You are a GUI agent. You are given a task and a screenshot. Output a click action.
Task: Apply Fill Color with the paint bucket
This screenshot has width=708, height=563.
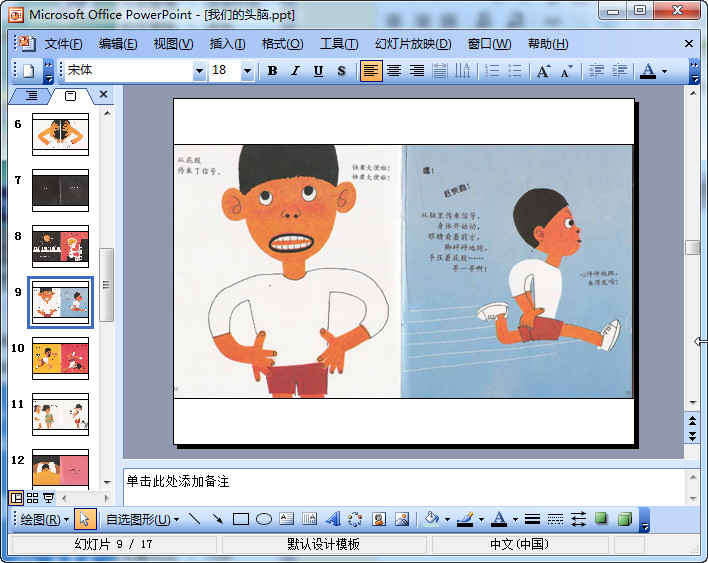432,519
